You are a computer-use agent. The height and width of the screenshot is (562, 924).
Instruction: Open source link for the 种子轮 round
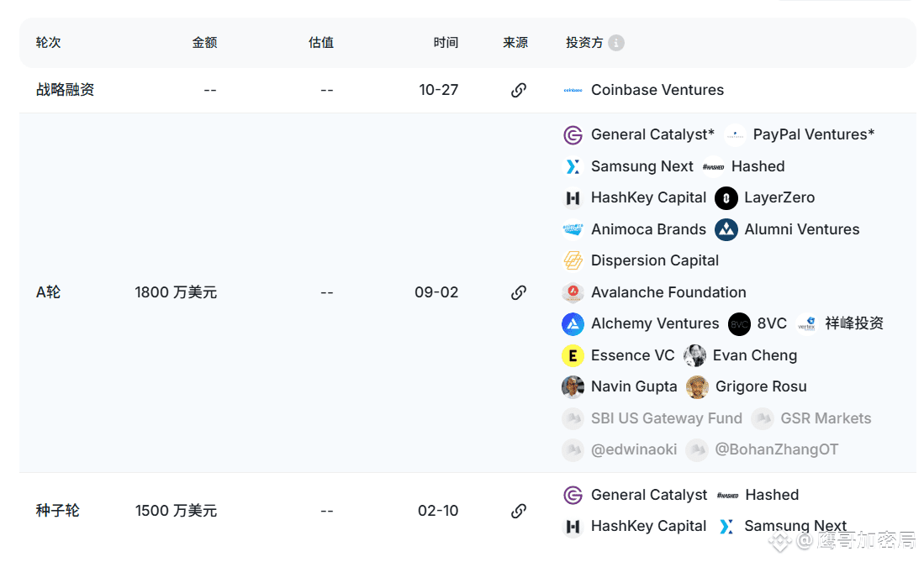[x=519, y=511]
